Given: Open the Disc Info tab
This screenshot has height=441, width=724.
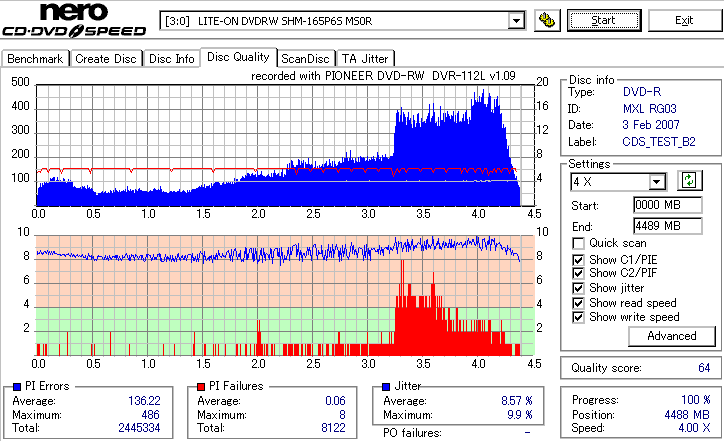Looking at the screenshot, I should click(171, 59).
